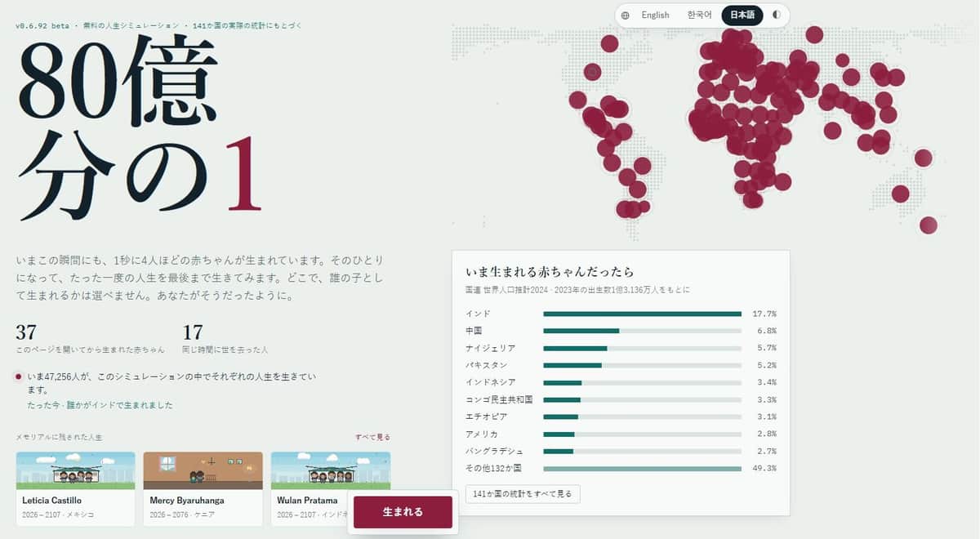This screenshot has width=980, height=539.
Task: Open 141か国の統計をすべて見る button
Action: click(x=523, y=493)
